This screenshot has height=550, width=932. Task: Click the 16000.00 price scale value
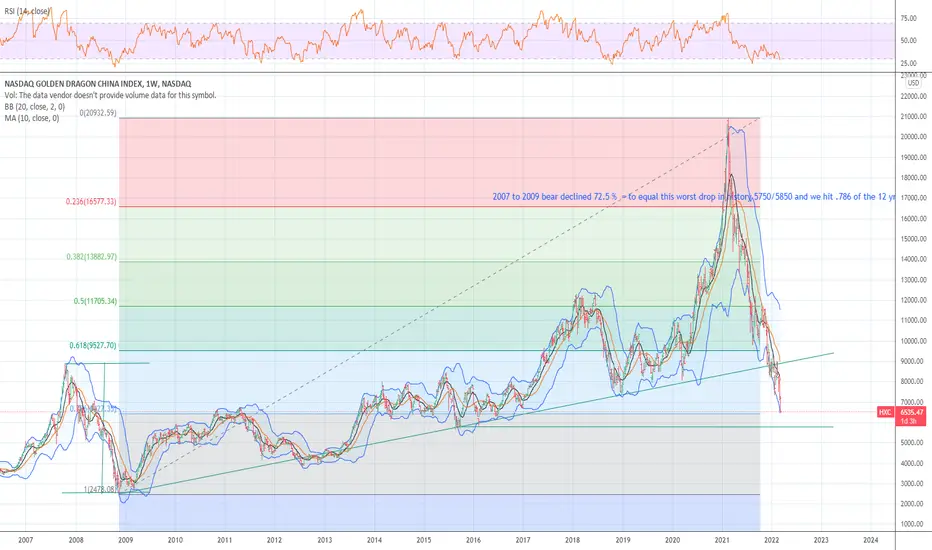pos(914,218)
